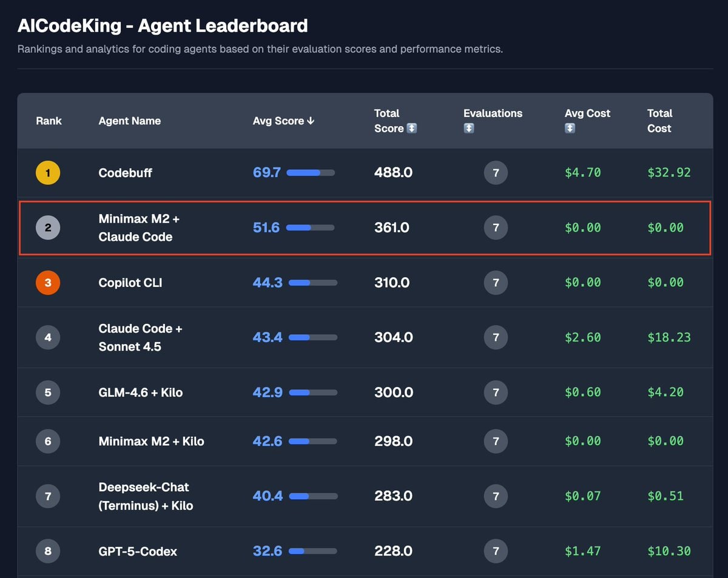Click the highlighted Minimax M2 + Claude Code row
This screenshot has width=728, height=578.
(364, 228)
